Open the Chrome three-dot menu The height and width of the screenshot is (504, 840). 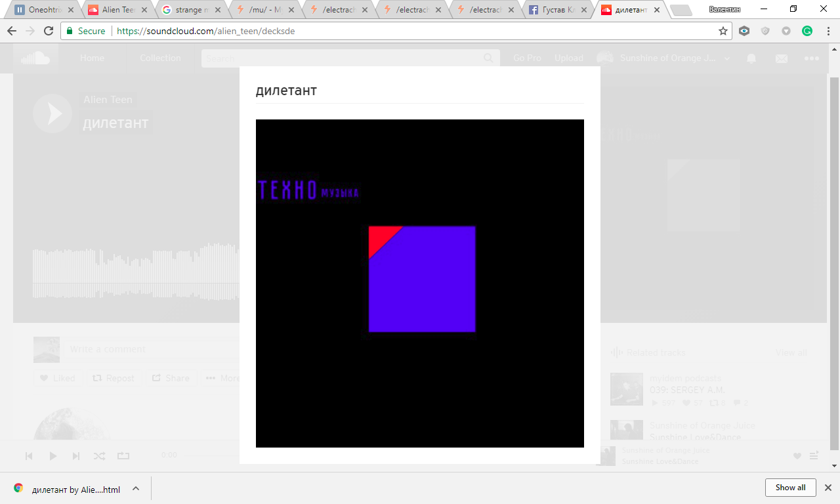pos(828,31)
